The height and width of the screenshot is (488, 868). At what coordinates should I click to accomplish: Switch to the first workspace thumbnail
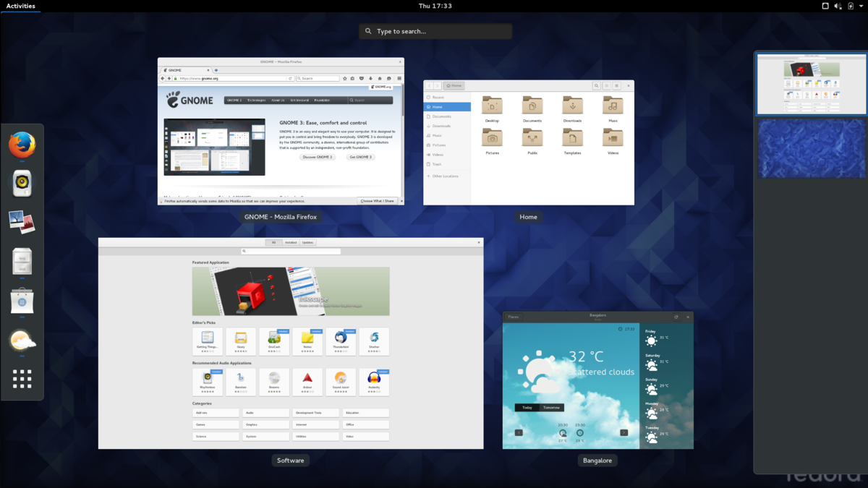click(812, 84)
